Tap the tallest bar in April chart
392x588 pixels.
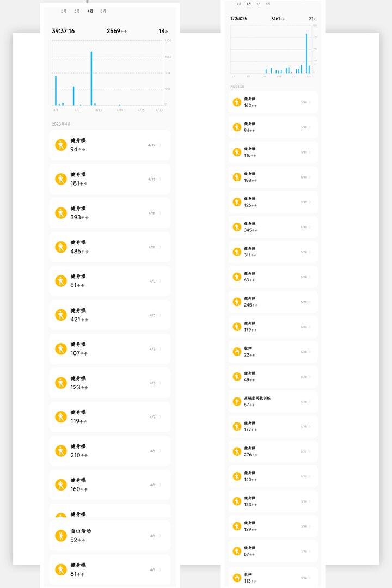click(x=91, y=78)
